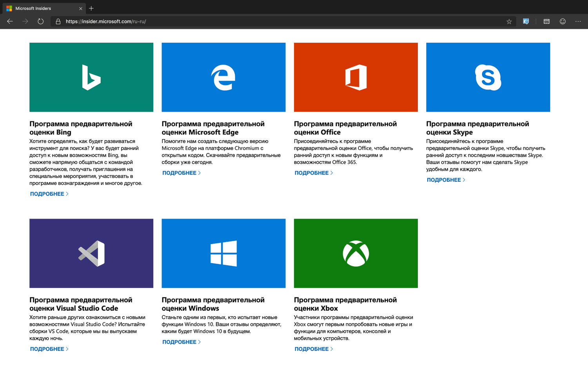The height and width of the screenshot is (367, 588).
Task: Click the Skype logo tile
Action: (488, 77)
